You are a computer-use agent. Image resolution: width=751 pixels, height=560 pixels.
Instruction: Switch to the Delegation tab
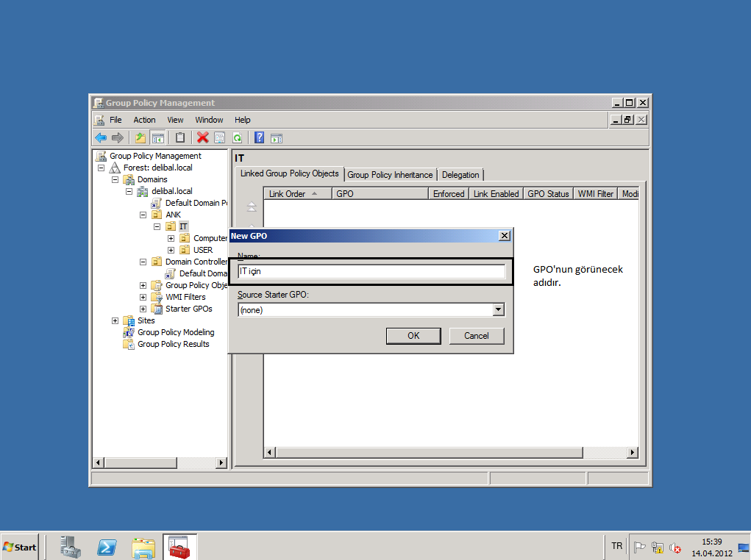460,175
